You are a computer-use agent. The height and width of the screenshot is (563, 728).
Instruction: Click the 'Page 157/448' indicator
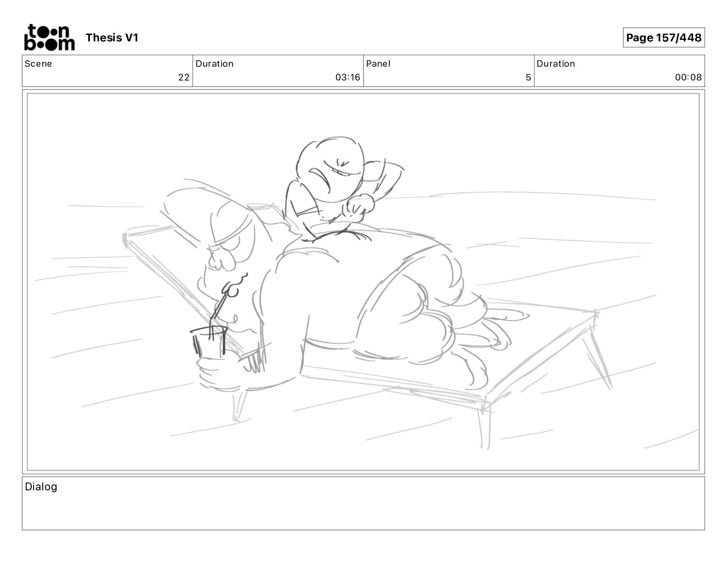(664, 38)
